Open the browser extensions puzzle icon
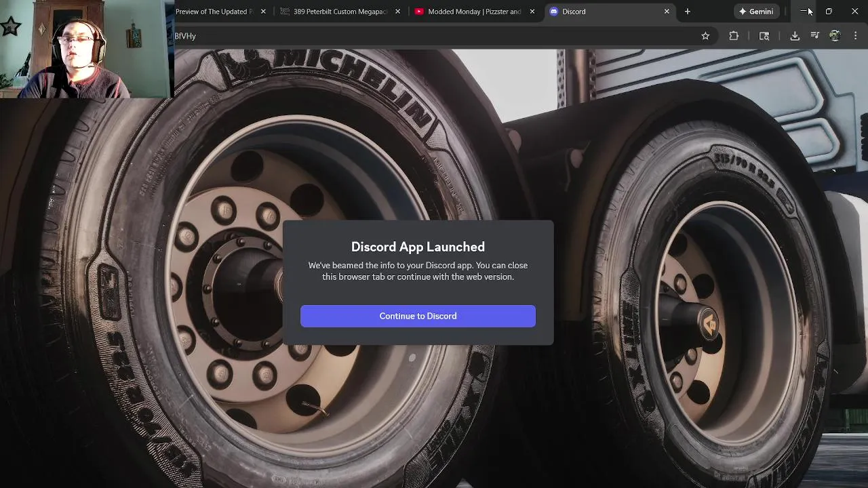 (x=734, y=36)
